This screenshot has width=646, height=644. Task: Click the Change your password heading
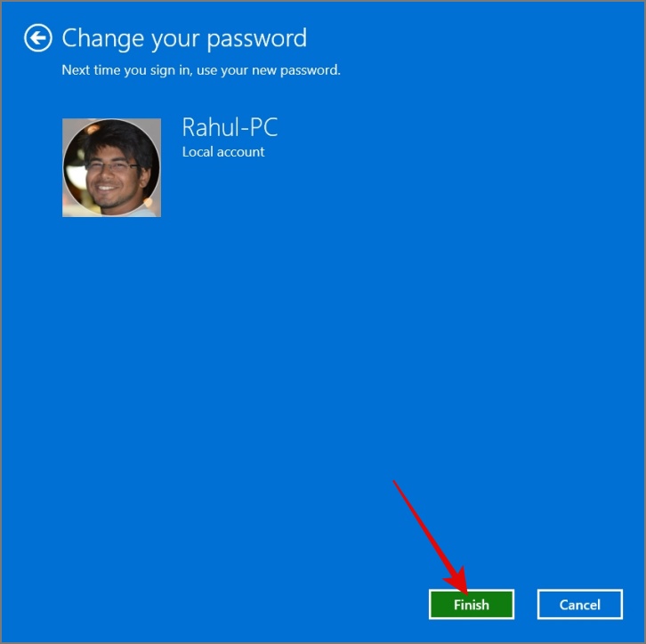click(x=184, y=39)
